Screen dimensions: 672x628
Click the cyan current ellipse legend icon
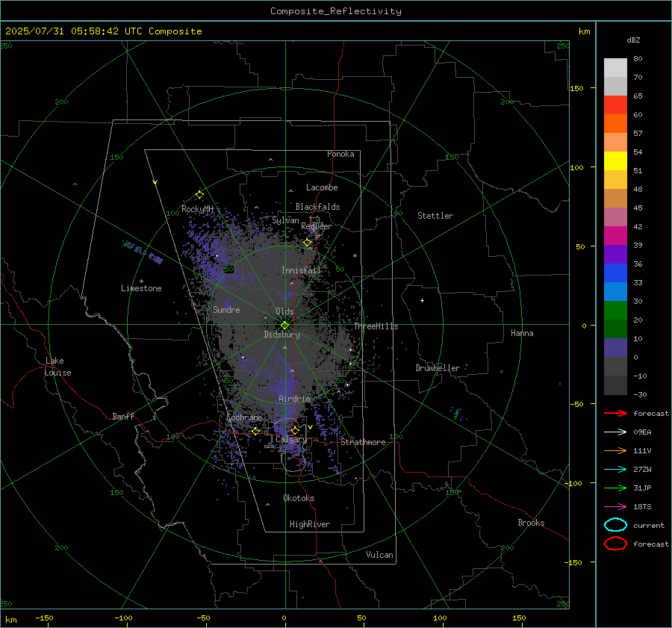pos(615,525)
